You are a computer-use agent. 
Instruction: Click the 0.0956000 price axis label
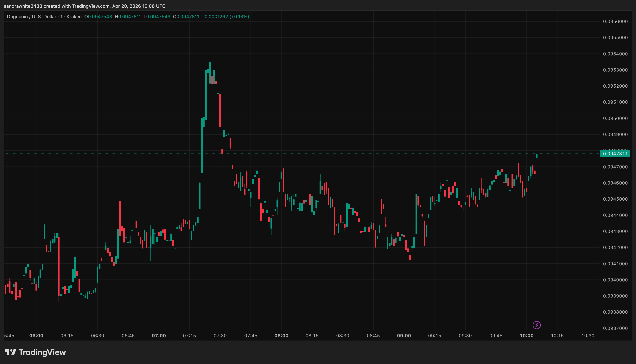coord(615,22)
